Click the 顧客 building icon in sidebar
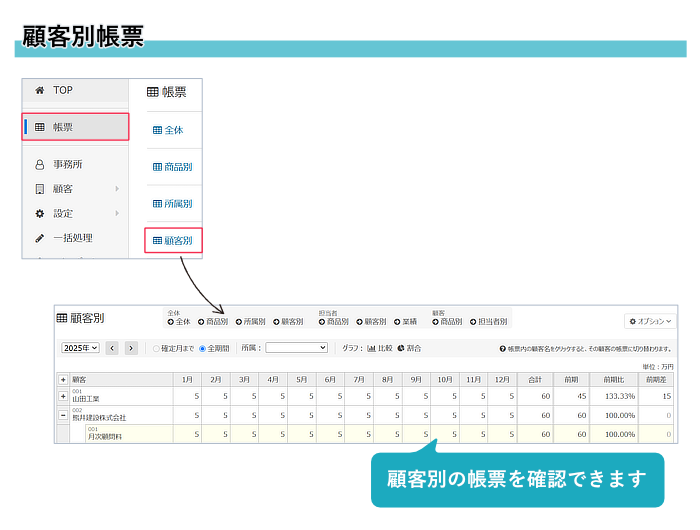 39,189
